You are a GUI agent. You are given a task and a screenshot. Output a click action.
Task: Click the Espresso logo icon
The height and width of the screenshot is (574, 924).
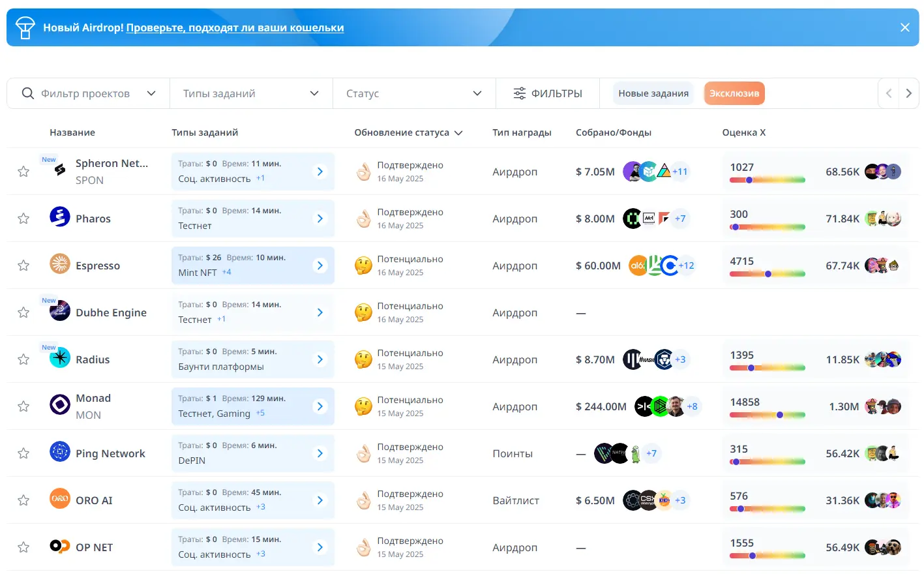click(60, 264)
